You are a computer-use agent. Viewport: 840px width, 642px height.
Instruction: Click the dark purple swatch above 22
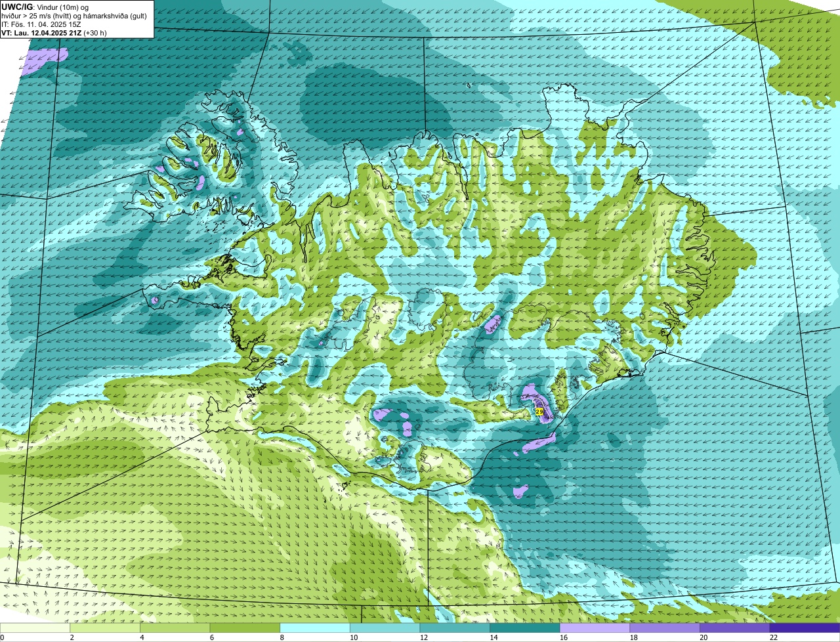coord(805,628)
